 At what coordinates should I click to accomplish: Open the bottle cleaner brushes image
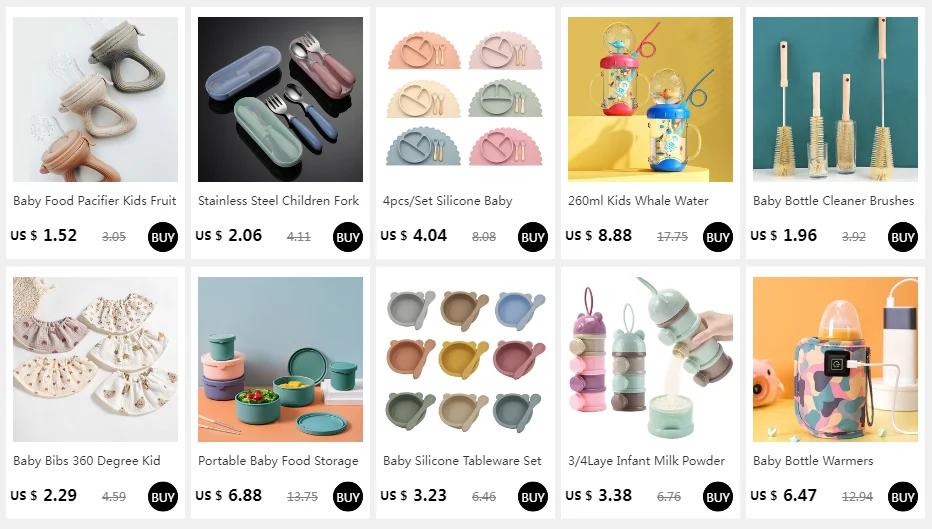pos(835,99)
